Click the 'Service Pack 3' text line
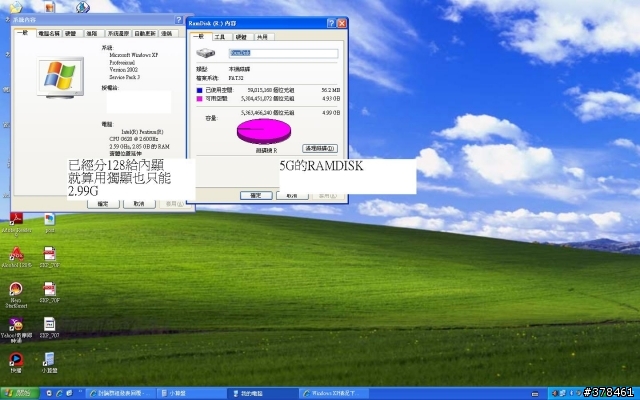The width and height of the screenshot is (640, 400). pos(124,77)
